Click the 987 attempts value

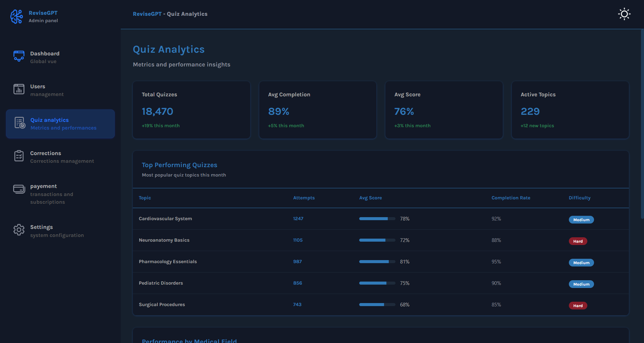pyautogui.click(x=298, y=262)
